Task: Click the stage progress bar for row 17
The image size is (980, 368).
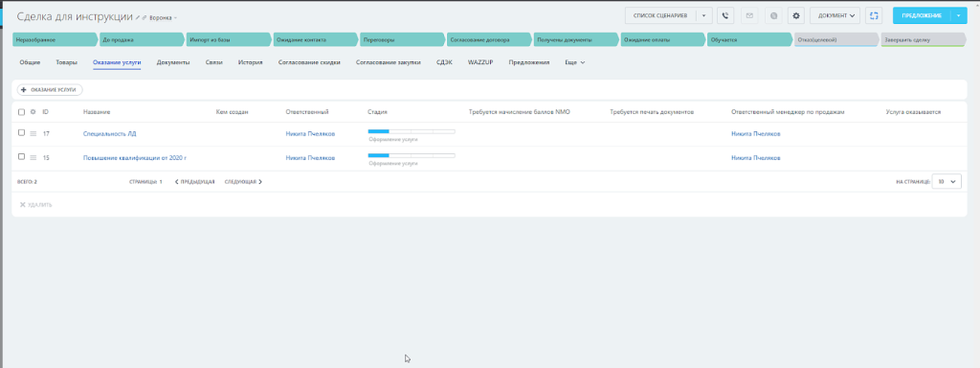Action: pos(412,131)
